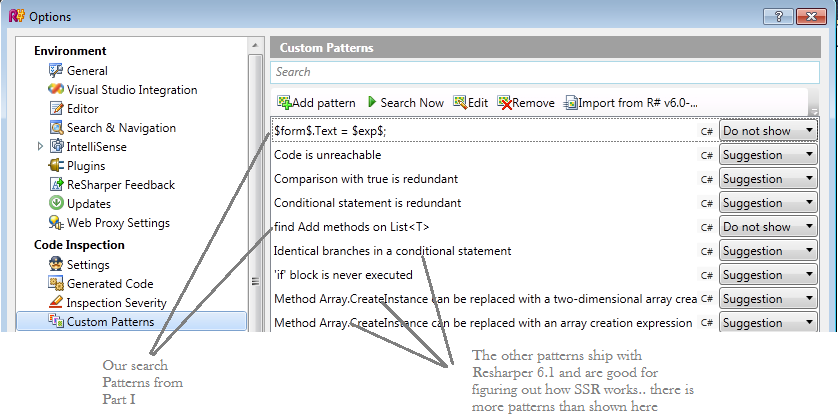Screen dimensions: 838x420
Task: Click the ReSharper Feedback icon
Action: (x=56, y=185)
